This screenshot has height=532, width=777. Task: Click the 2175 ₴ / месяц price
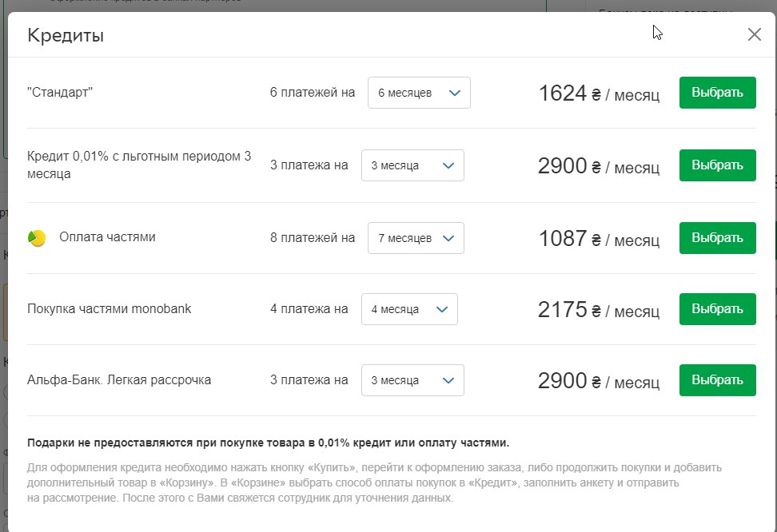coord(599,310)
